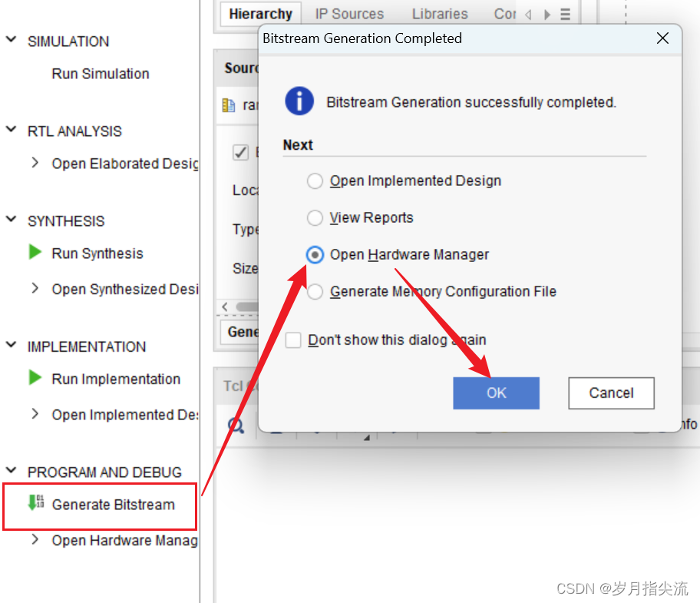This screenshot has width=700, height=603.
Task: Click the Generate Bitstream binary icon
Action: click(36, 502)
